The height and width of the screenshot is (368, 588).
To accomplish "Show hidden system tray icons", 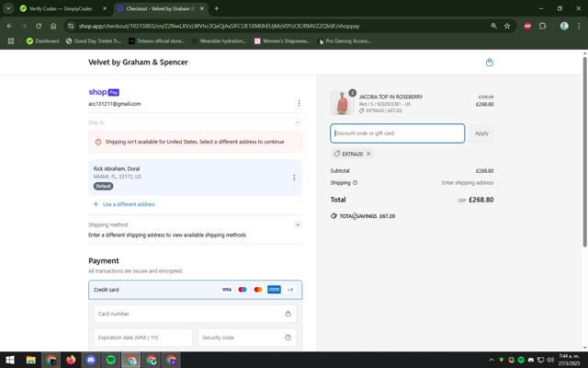I will 492,360.
